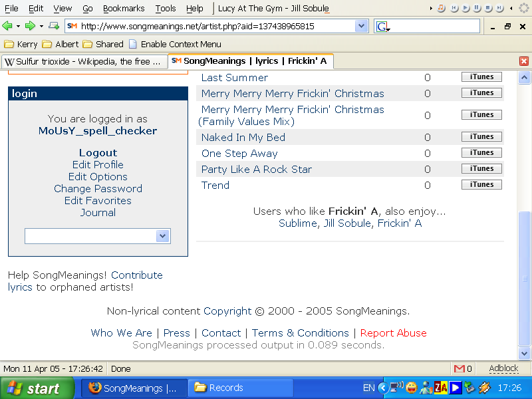Click the red Report Abuse link
The image size is (532, 399).
point(393,333)
